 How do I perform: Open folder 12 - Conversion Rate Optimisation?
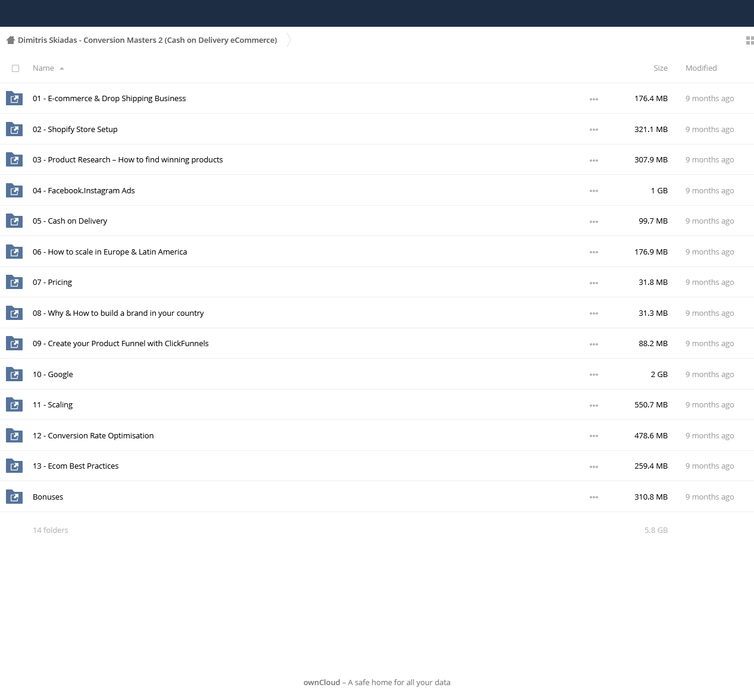[x=93, y=435]
